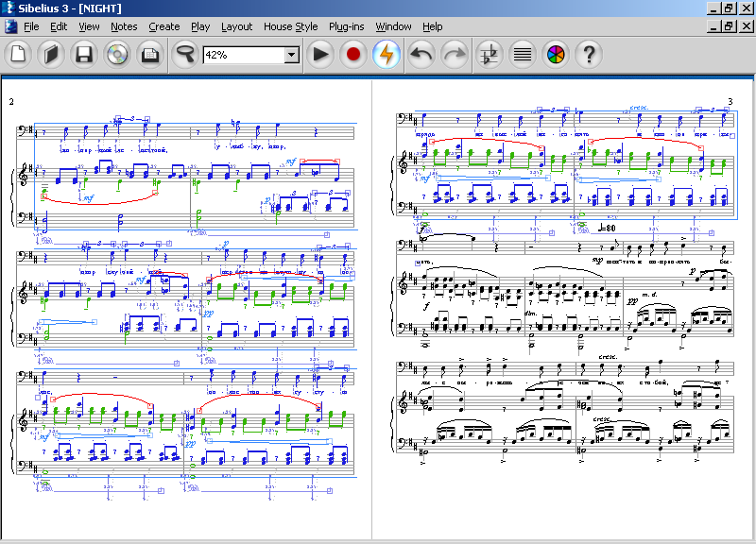Start playback with the Play button
This screenshot has height=544, width=756.
(x=320, y=55)
